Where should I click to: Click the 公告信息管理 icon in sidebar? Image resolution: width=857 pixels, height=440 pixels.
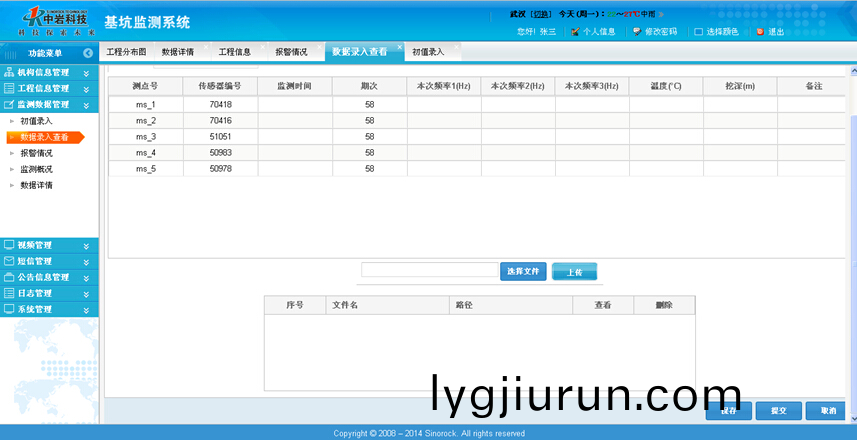tap(9, 277)
